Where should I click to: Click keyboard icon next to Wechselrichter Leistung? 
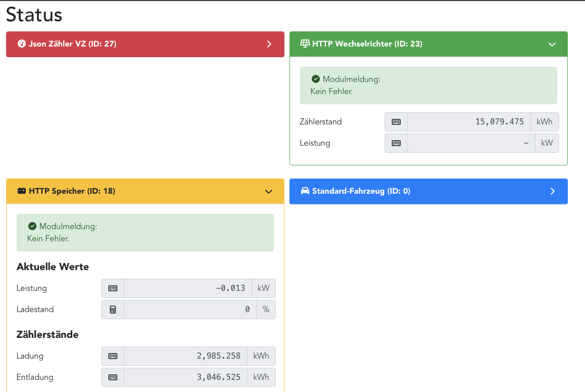pyautogui.click(x=396, y=143)
